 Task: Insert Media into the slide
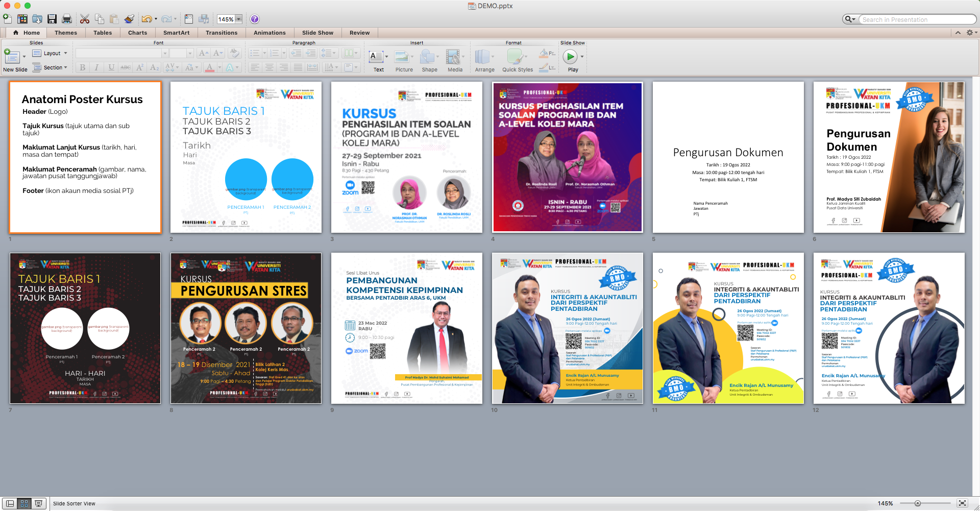click(454, 58)
